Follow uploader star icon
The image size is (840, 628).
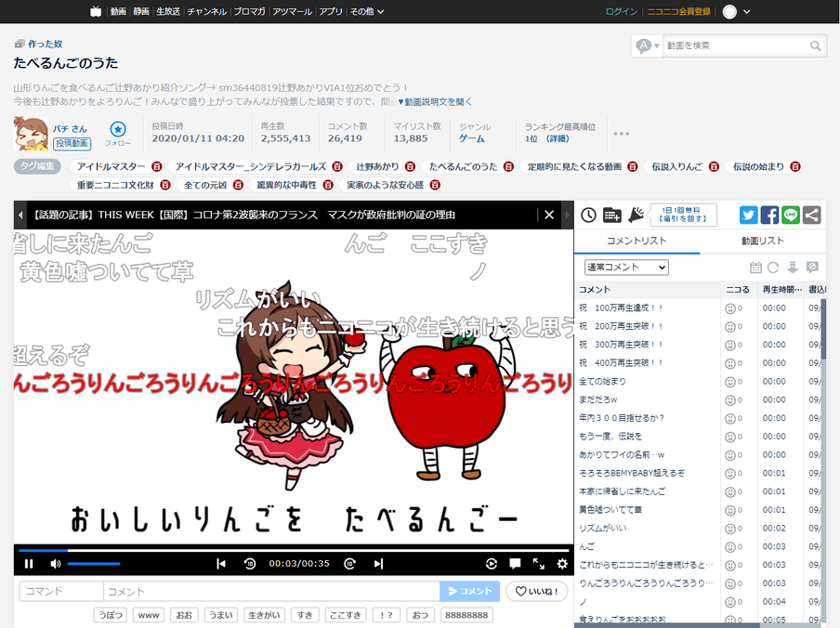(118, 129)
